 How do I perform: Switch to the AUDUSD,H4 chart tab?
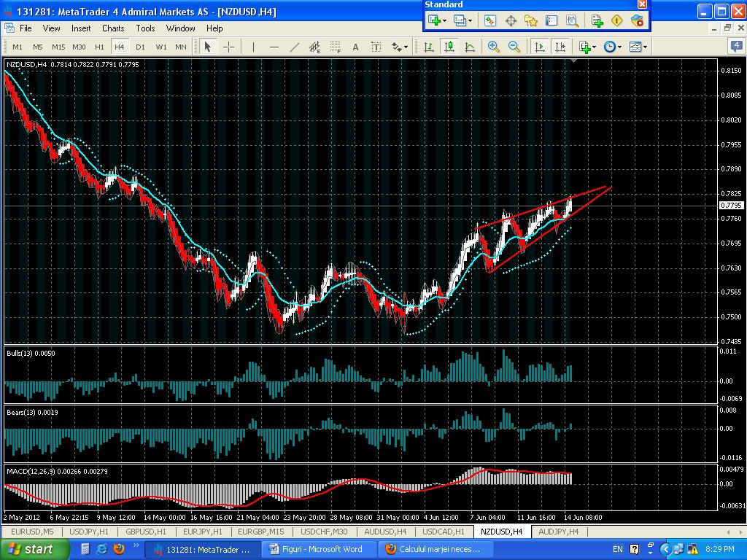pos(385,532)
